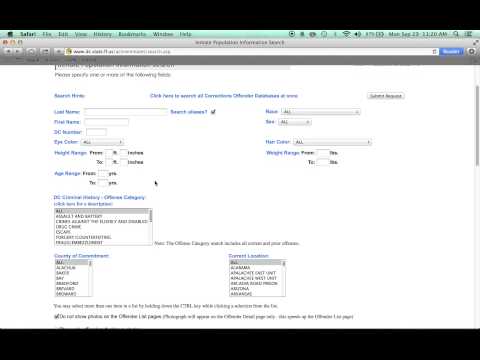
Task: Open the Bookmarks menu
Action: click(x=132, y=34)
